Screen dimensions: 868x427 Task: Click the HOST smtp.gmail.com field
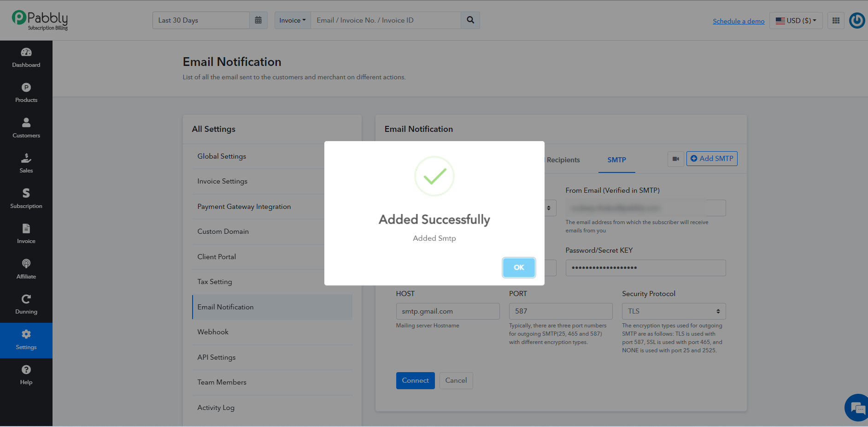(447, 311)
